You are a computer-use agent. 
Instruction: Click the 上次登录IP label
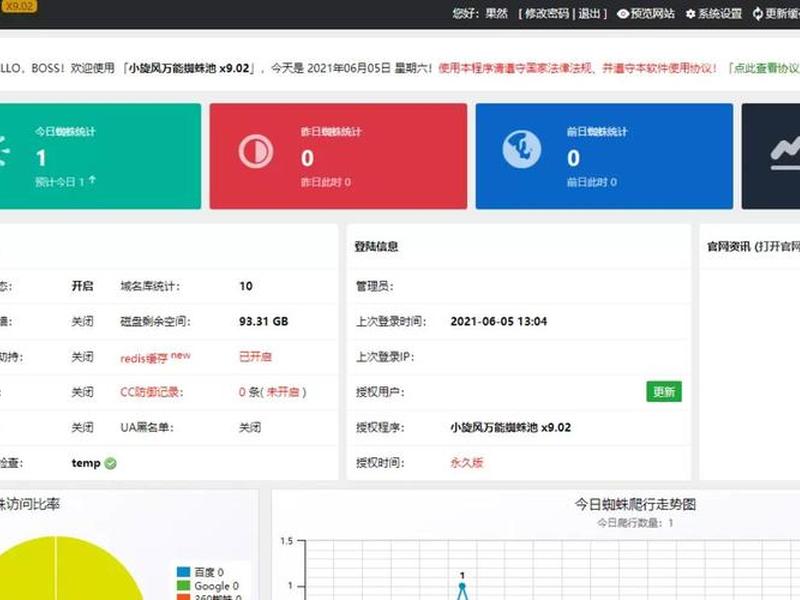pos(385,357)
